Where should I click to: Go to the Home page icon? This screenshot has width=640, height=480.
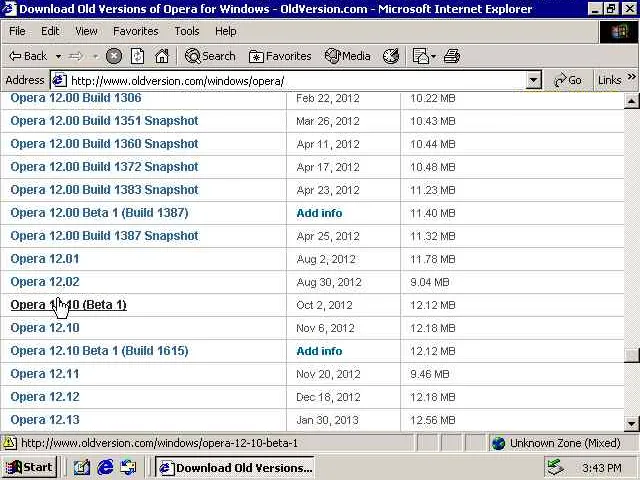(162, 56)
